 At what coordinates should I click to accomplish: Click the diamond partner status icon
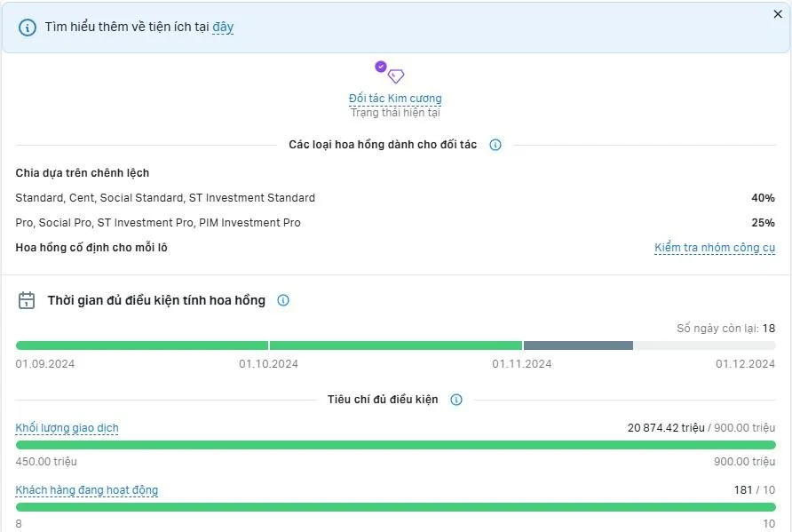click(396, 77)
